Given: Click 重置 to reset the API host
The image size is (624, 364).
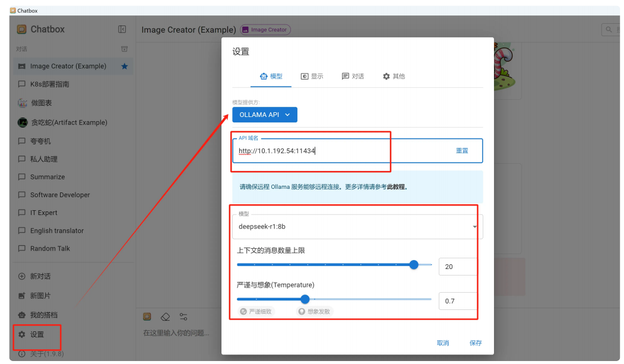Looking at the screenshot, I should (x=462, y=151).
